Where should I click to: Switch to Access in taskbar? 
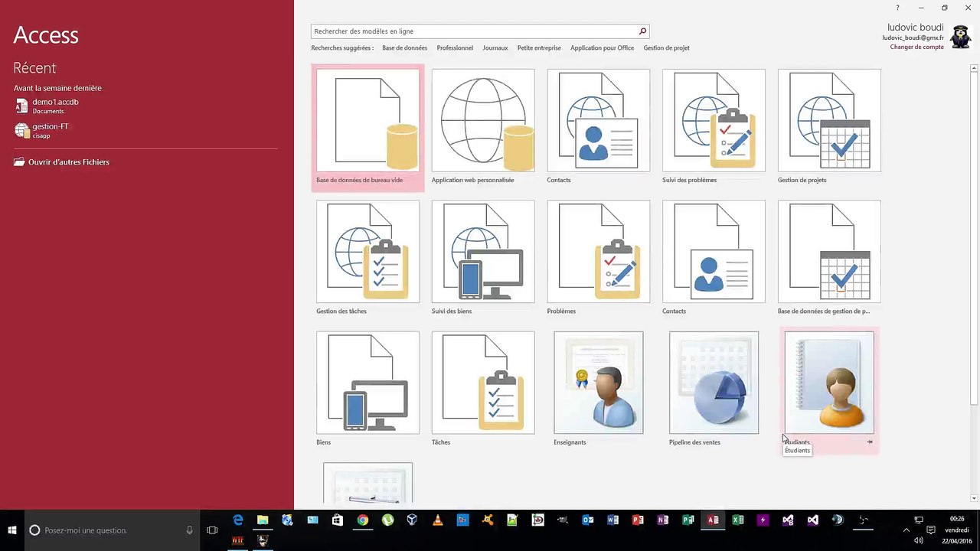pos(713,520)
